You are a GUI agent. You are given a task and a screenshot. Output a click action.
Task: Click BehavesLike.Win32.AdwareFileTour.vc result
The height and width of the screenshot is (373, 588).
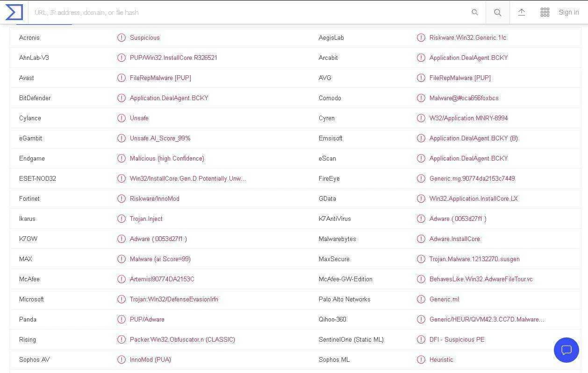(x=481, y=279)
